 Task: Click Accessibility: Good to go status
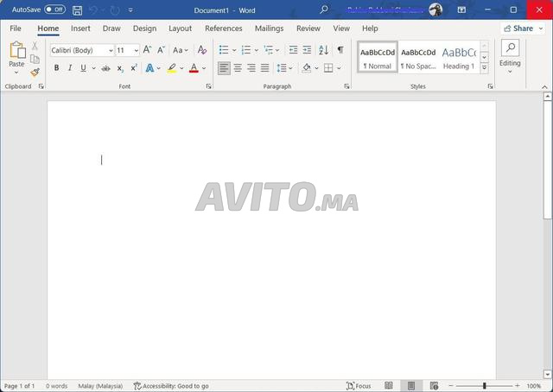pyautogui.click(x=171, y=386)
